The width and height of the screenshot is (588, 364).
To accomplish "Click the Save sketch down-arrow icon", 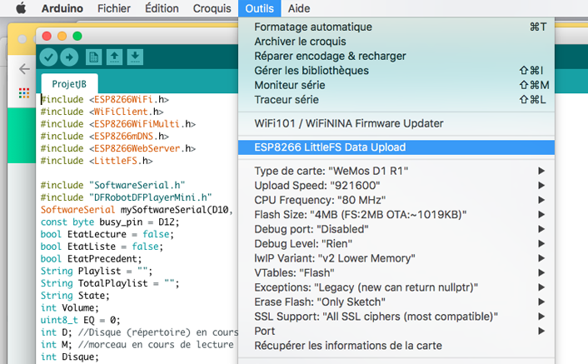I will 135,57.
